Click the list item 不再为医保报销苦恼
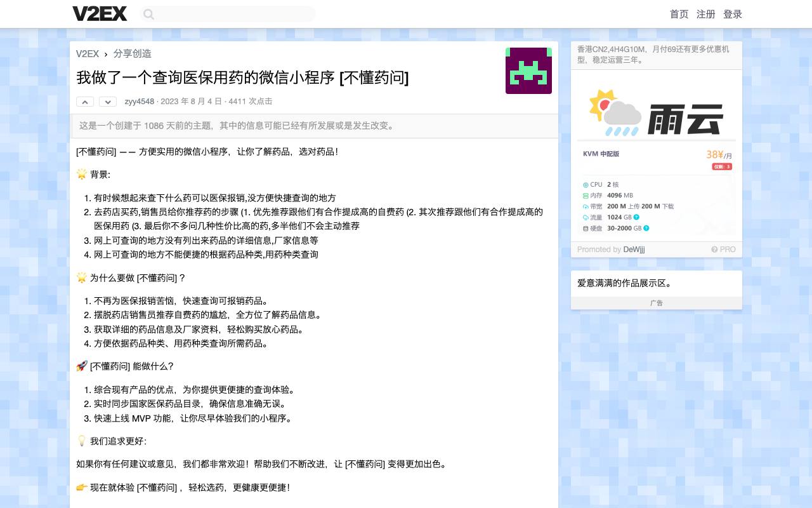This screenshot has width=812, height=508. [183, 301]
